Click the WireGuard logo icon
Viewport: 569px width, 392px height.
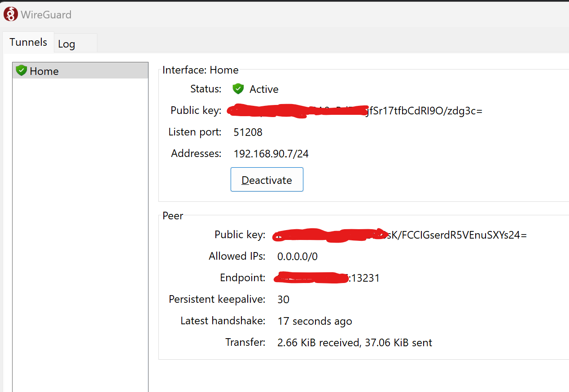tap(10, 13)
